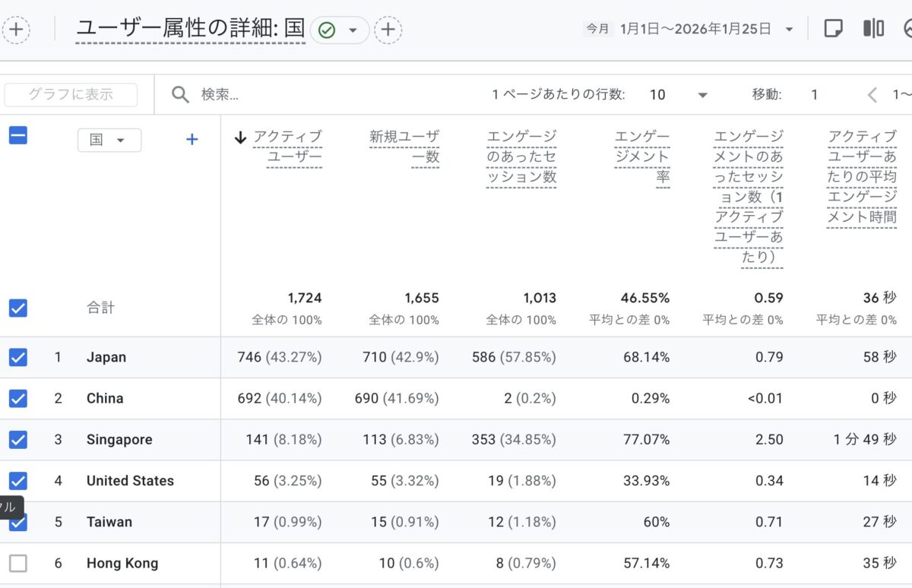Toggle the select-all header checkbox
912x588 pixels.
[17, 136]
